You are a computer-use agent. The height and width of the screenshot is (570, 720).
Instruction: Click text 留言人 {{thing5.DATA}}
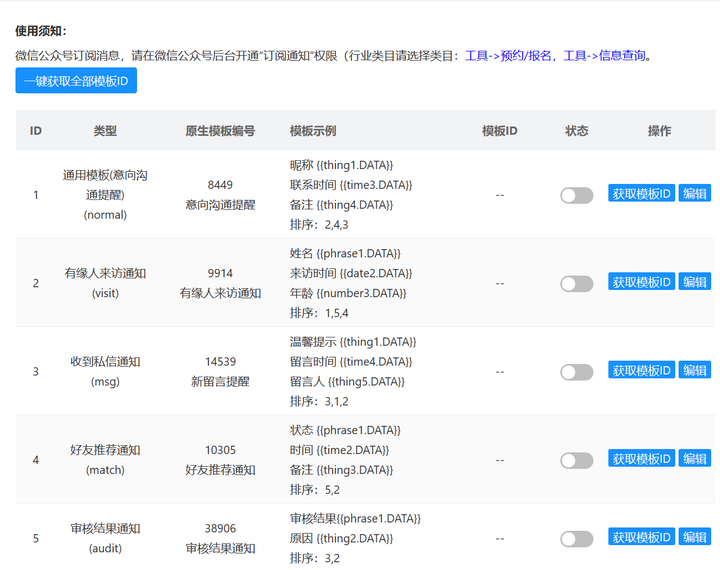pyautogui.click(x=347, y=382)
